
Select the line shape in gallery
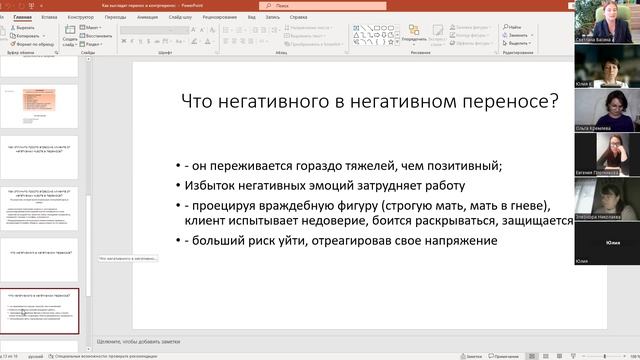click(x=363, y=28)
